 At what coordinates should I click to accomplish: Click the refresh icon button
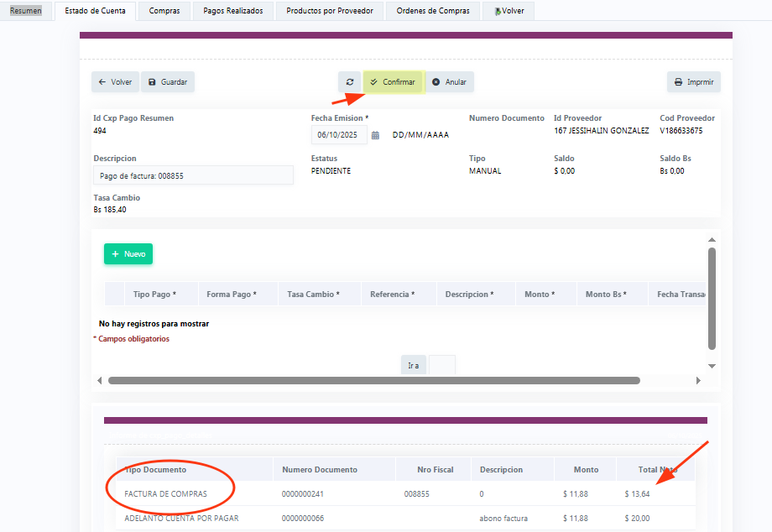[x=349, y=82]
